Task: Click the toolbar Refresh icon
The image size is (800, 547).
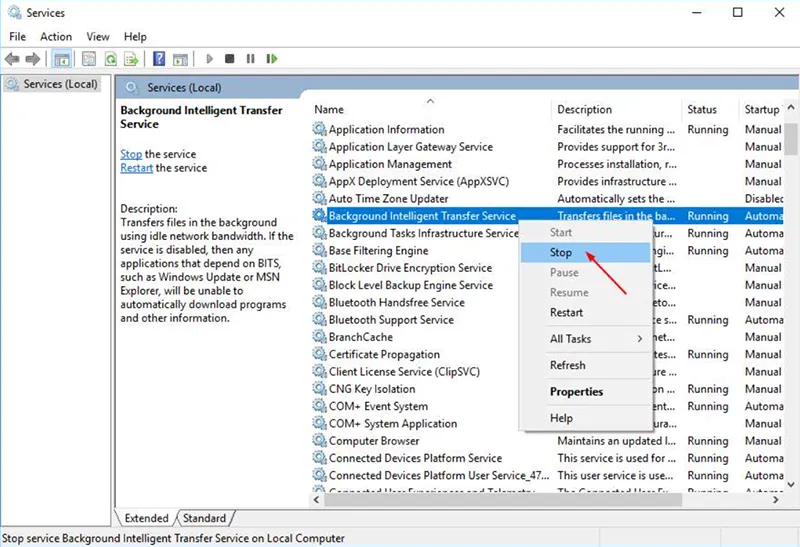Action: coord(108,59)
